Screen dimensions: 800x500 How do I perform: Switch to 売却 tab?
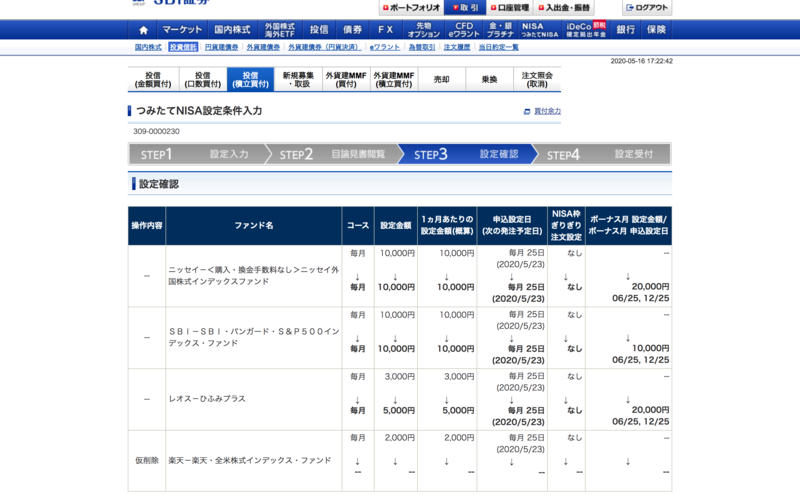[442, 80]
